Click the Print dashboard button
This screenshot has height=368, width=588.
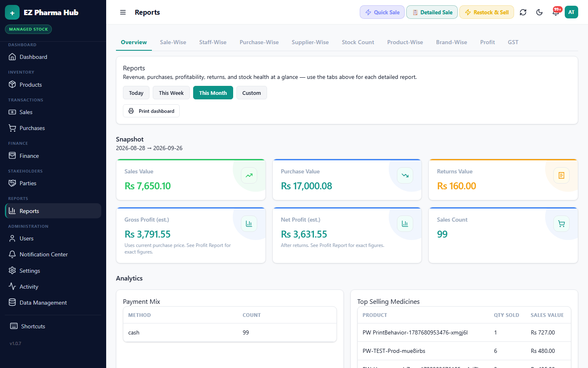(151, 111)
